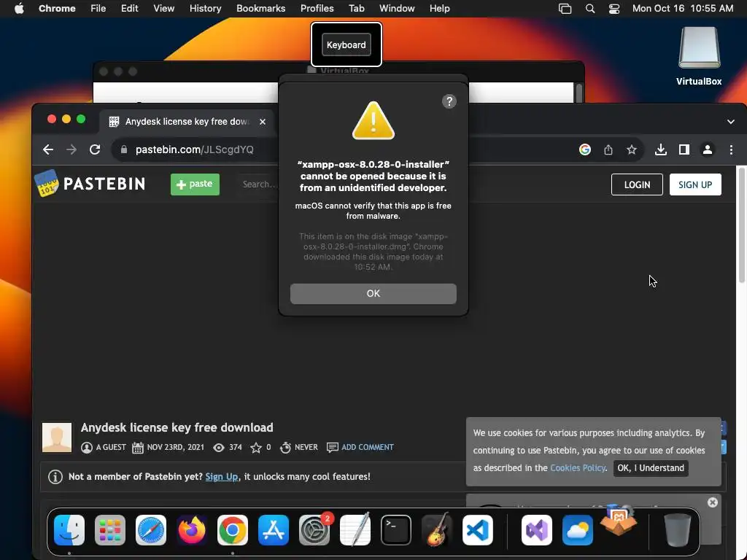Screen dimensions: 747x560
Task: Open the Tab menu
Action: coord(356,9)
